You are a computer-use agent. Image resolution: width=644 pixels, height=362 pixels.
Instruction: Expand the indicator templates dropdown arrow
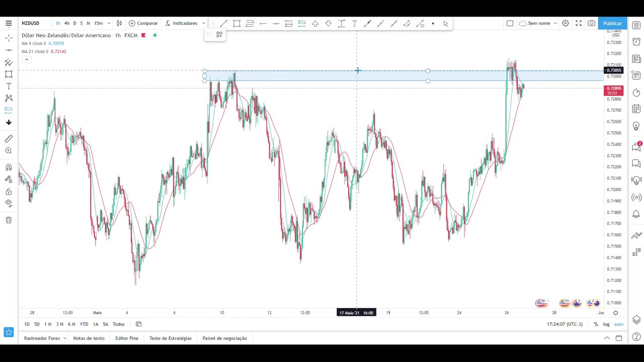point(204,23)
